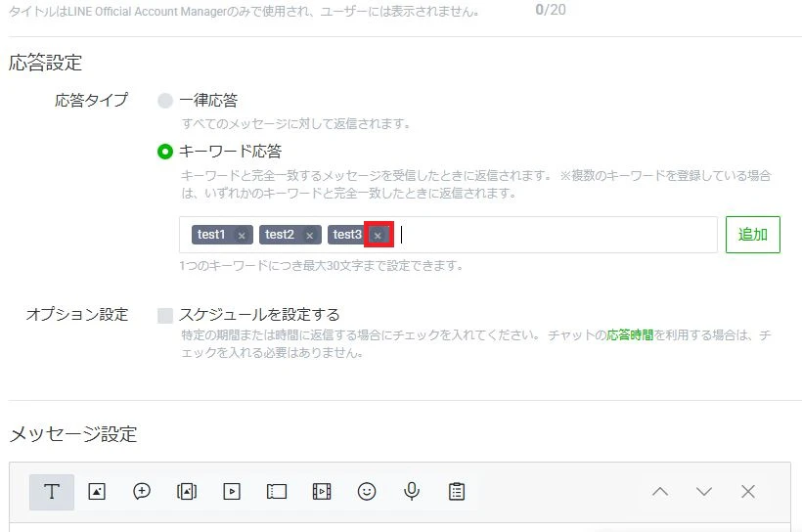Select the sticker message icon
This screenshot has height=532, width=802.
point(142,492)
